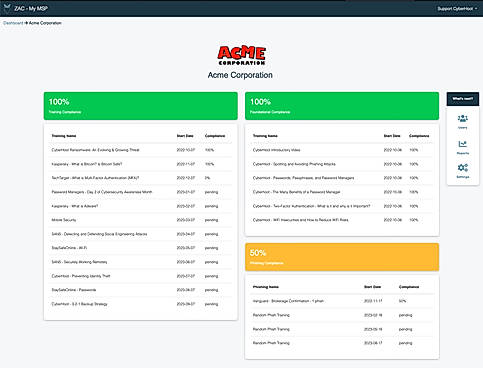The height and width of the screenshot is (368, 483).
Task: Select The Many Benefits of a Password Manager
Action: click(342, 192)
